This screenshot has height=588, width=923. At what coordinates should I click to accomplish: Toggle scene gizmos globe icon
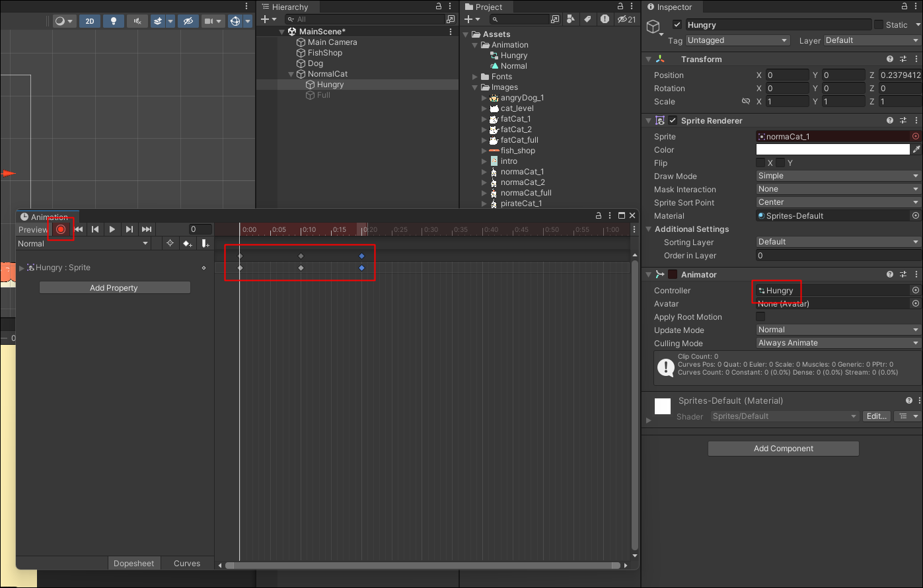click(235, 21)
